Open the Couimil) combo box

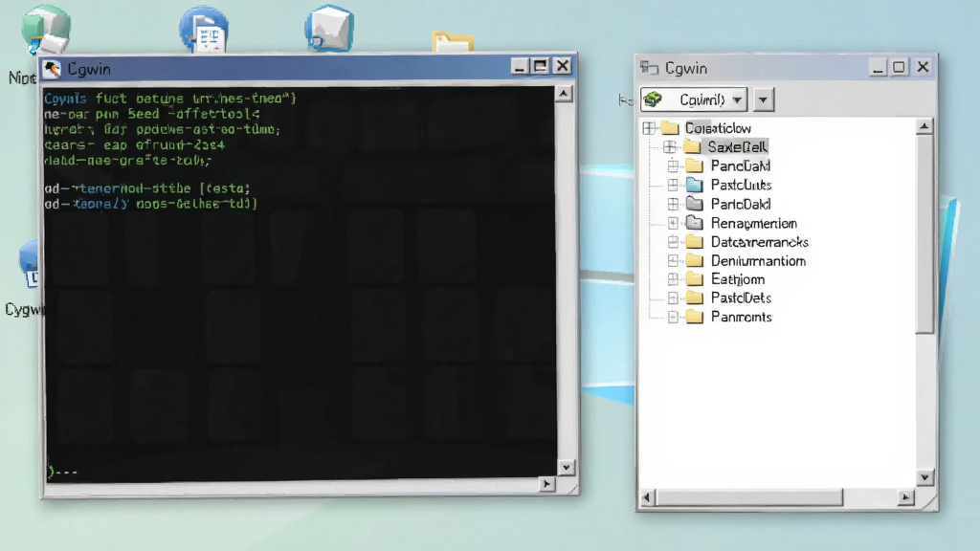pyautogui.click(x=694, y=99)
